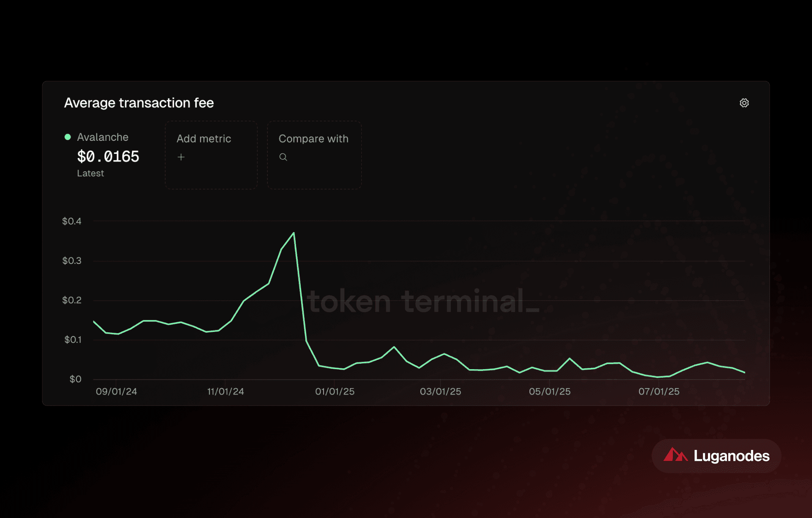Image resolution: width=812 pixels, height=518 pixels.
Task: Click the $0 y-axis label
Action: pos(76,379)
